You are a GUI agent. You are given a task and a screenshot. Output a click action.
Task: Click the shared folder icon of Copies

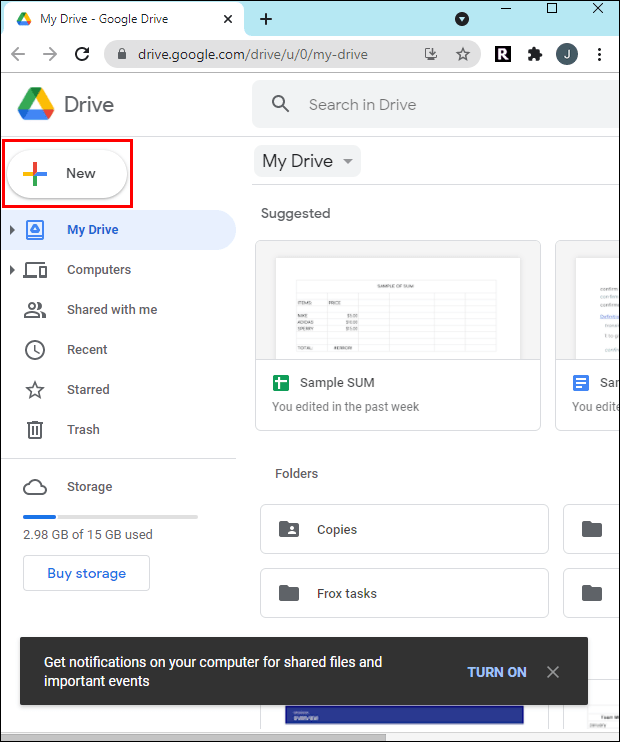point(289,529)
